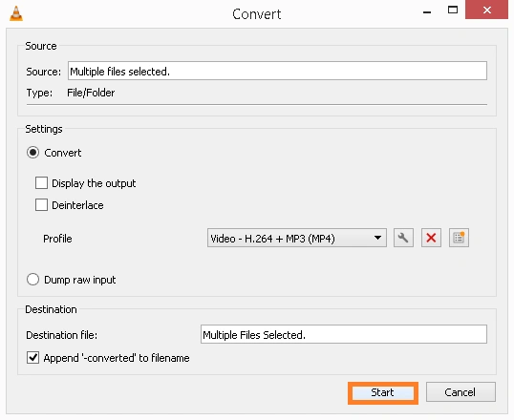Uncheck Append '-converted' to filename

pos(32,358)
